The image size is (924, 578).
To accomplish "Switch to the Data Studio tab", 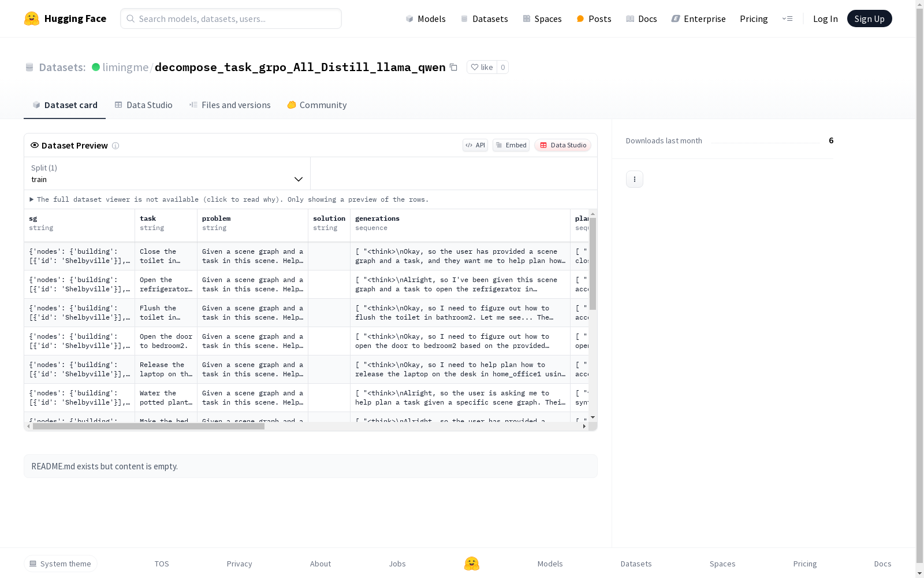I will tap(144, 105).
